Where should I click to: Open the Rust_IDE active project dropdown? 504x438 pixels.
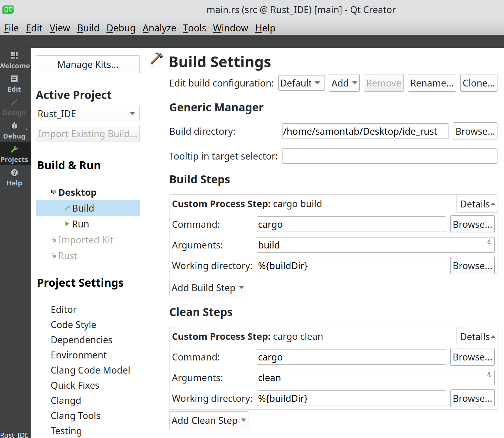[88, 114]
